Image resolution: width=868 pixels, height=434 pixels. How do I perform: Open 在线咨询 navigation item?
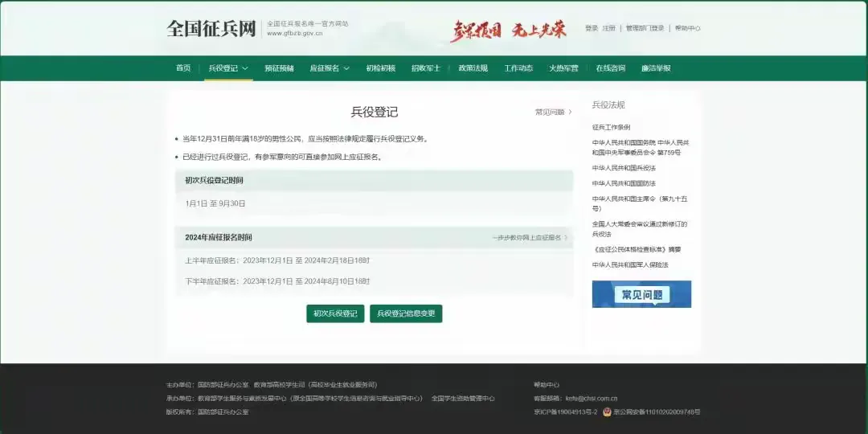coord(611,68)
